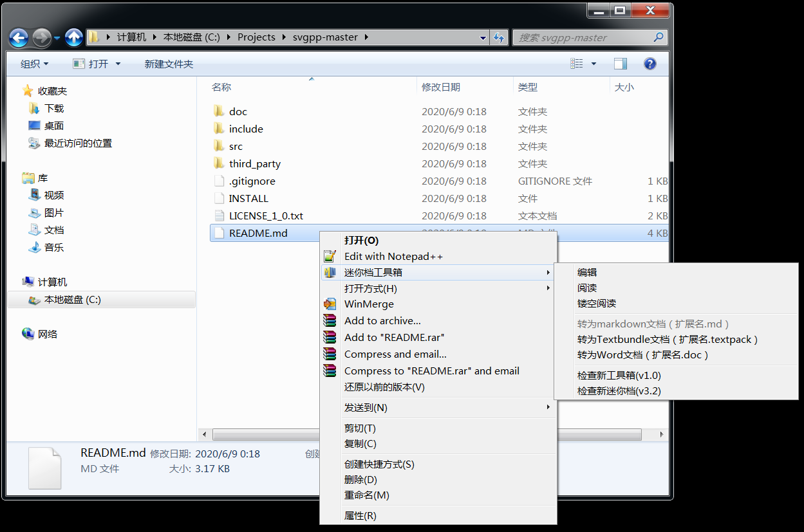Click the 迷你档工具箱 menu icon
This screenshot has width=804, height=532.
click(x=330, y=272)
